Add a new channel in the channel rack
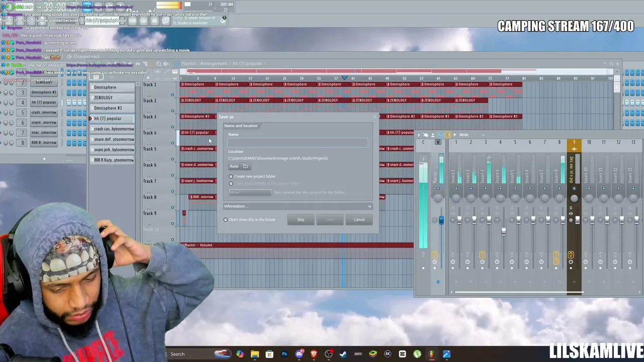The height and width of the screenshot is (362, 644). coord(44,159)
